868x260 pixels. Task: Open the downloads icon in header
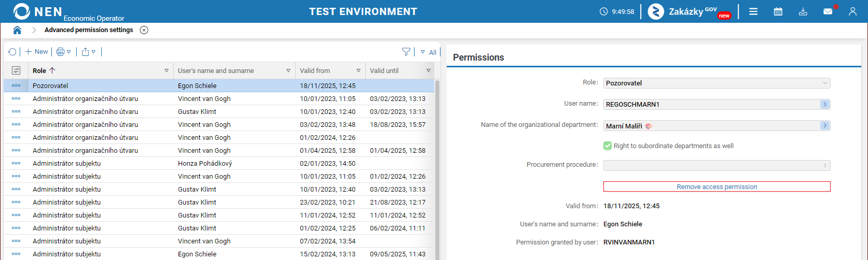[x=803, y=11]
